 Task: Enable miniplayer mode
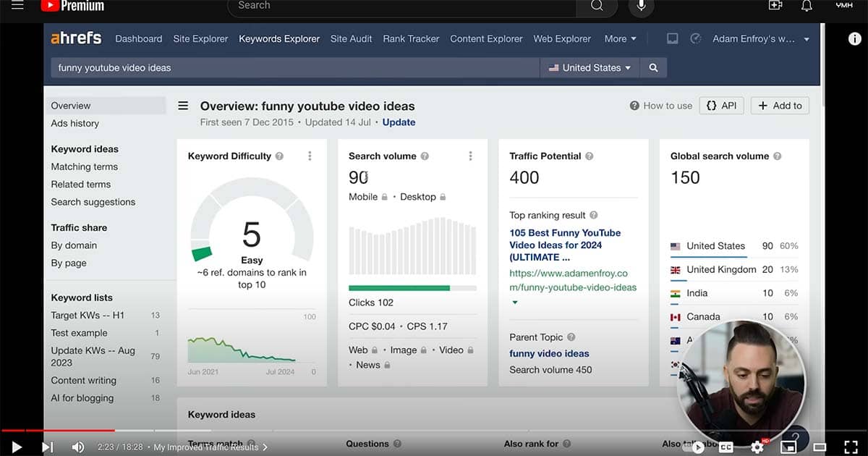788,447
